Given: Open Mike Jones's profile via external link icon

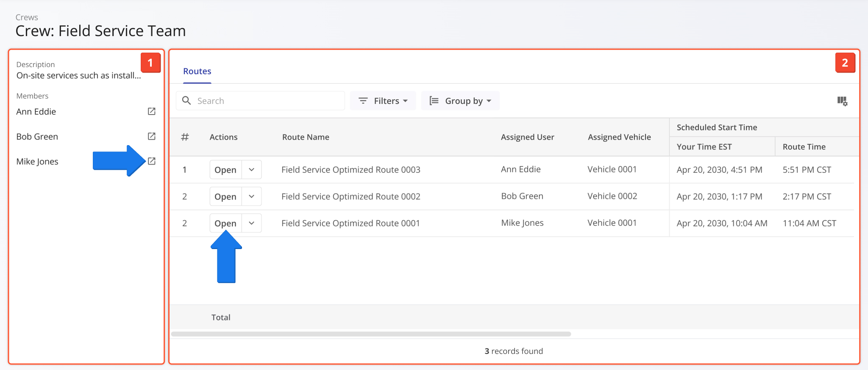Looking at the screenshot, I should (x=151, y=161).
